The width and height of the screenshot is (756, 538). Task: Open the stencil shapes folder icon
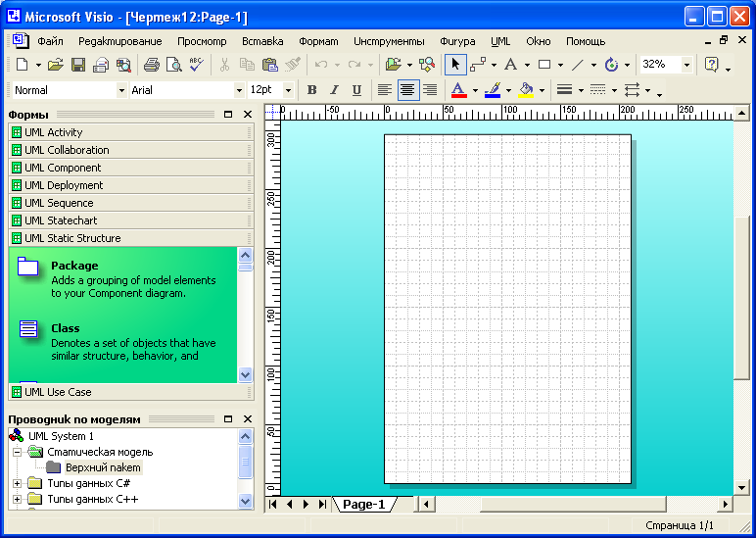click(x=394, y=65)
